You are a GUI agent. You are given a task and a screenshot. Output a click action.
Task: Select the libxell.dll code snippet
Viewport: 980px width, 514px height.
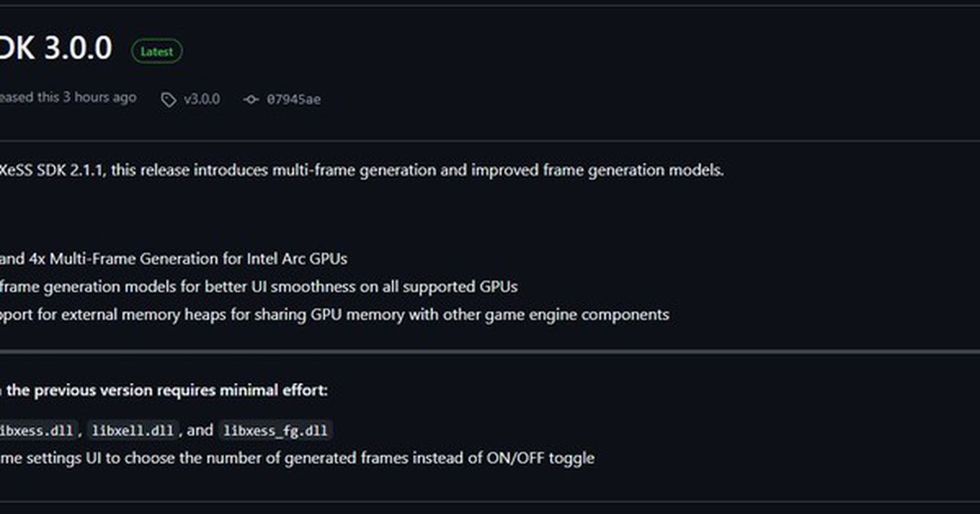[x=133, y=430]
